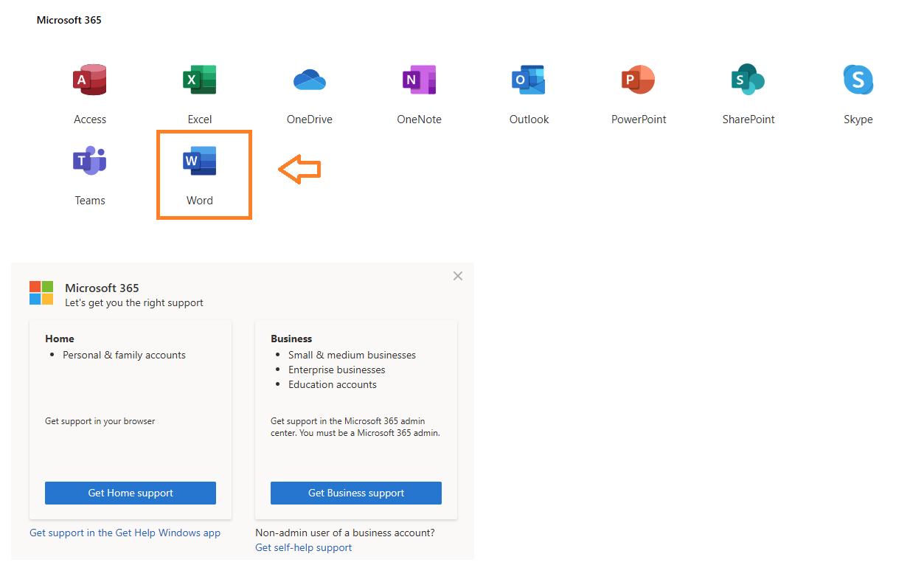924x565 pixels.
Task: Click the Microsoft four-square logo
Action: pyautogui.click(x=41, y=293)
